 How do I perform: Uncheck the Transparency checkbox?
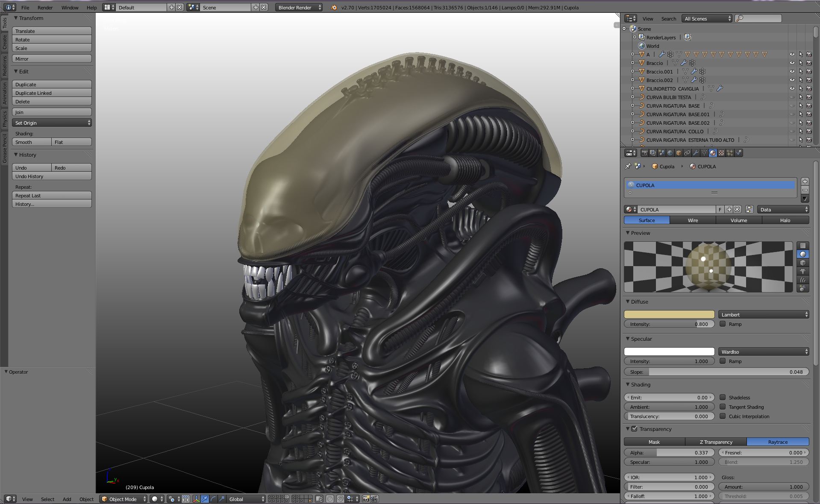pos(635,429)
